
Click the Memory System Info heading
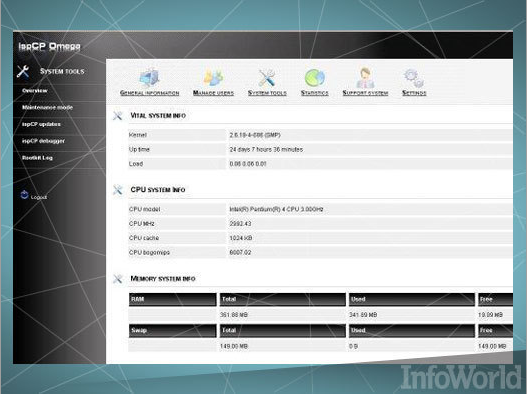pyautogui.click(x=163, y=279)
